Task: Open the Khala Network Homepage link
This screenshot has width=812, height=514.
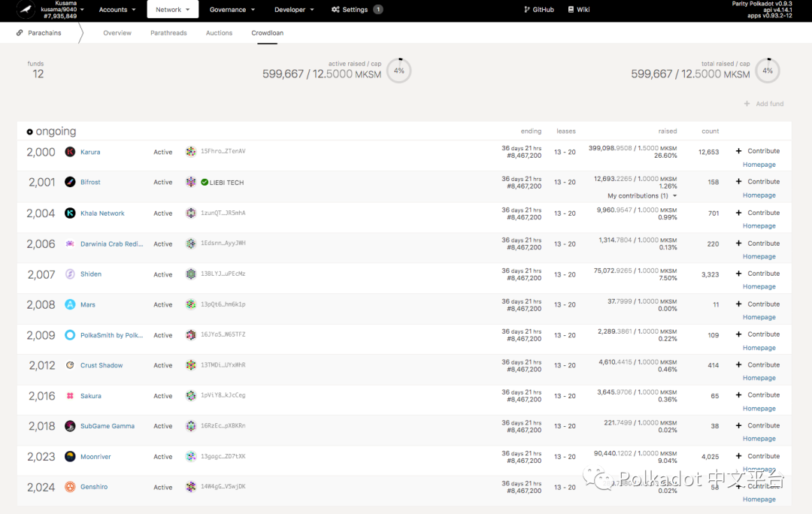Action: pos(759,226)
